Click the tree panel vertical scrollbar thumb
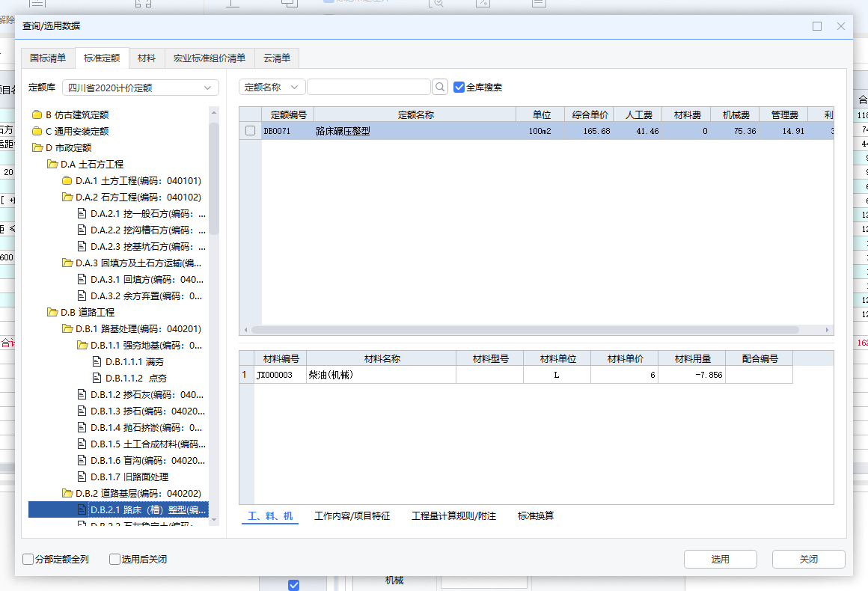The width and height of the screenshot is (868, 591). tap(214, 178)
